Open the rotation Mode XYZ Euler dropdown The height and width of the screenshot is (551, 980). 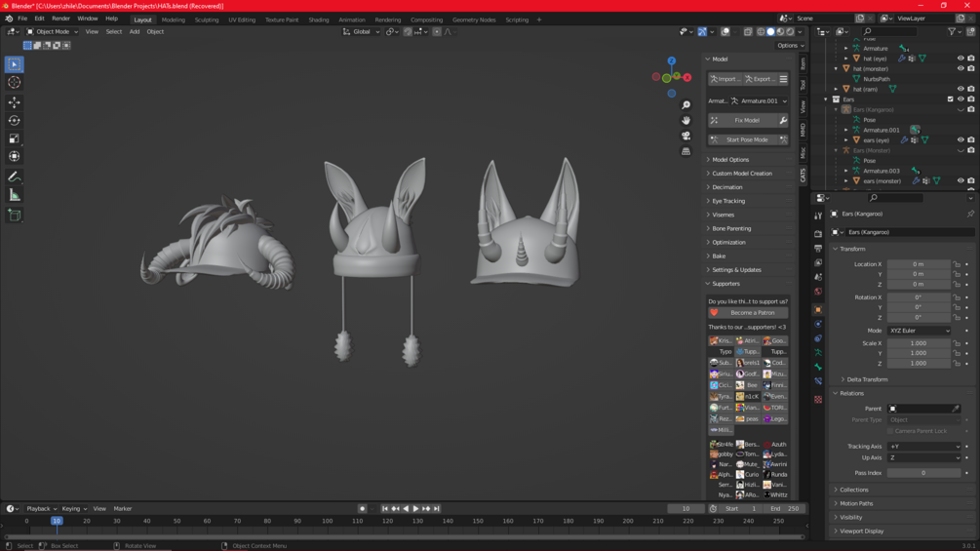pos(919,331)
